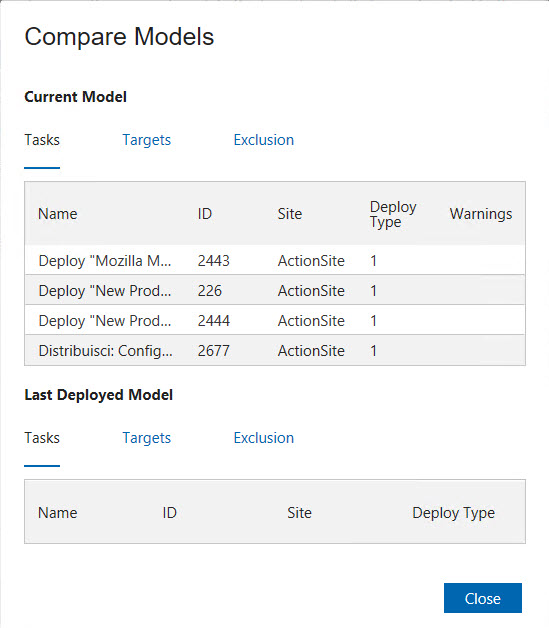Click Deploy Type value in row 2443

[374, 261]
